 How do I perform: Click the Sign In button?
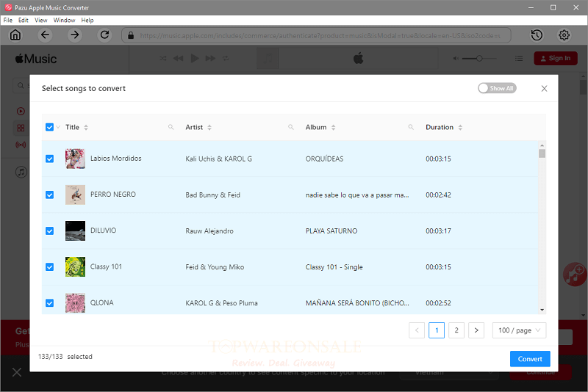pos(556,59)
